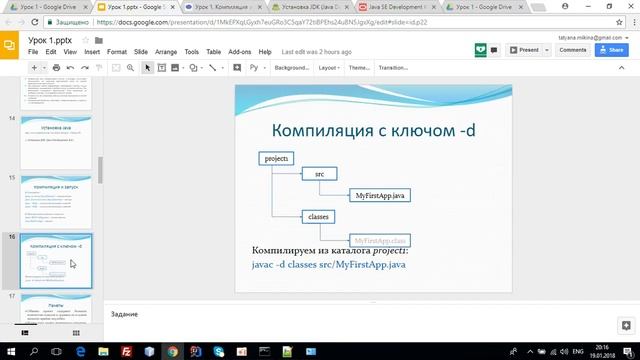Open the Background... settings
This screenshot has width=640, height=360.
point(291,68)
